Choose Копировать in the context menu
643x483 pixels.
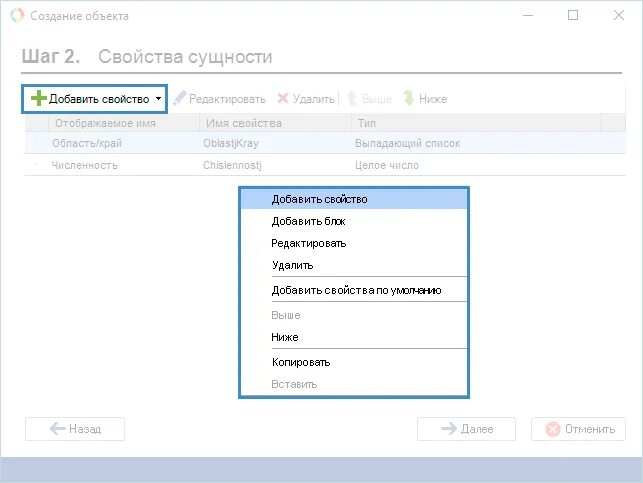pos(354,362)
